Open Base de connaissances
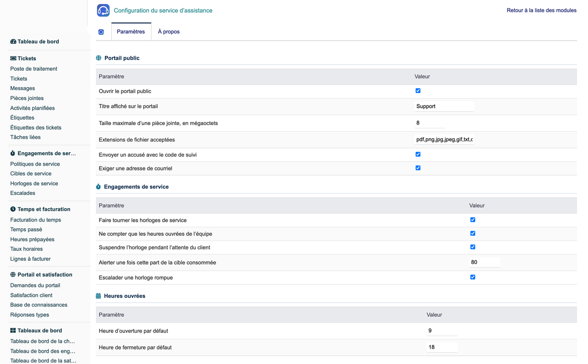 39,305
